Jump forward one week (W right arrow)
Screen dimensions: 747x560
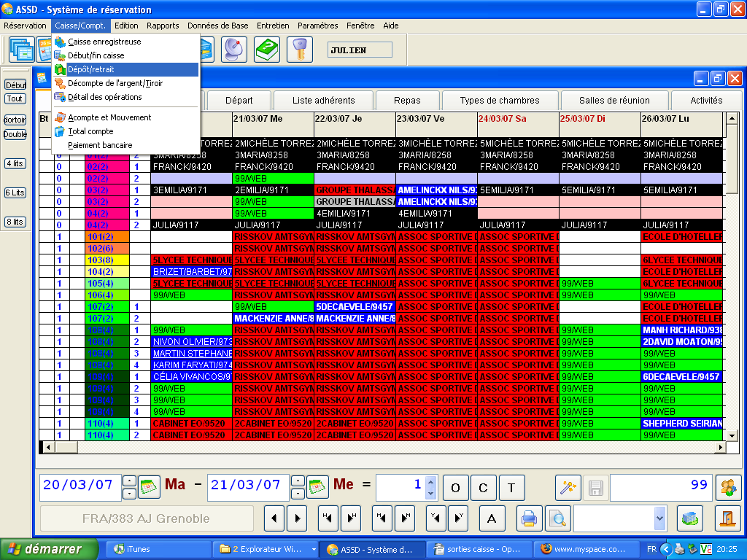[x=351, y=518]
